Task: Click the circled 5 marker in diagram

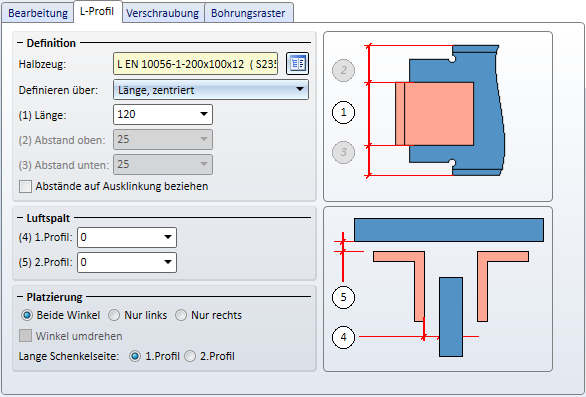Action: pyautogui.click(x=343, y=297)
